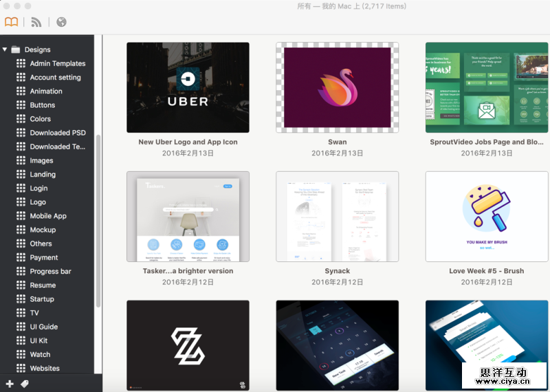This screenshot has width=550, height=392.
Task: Open the Love Week #5 Brush thumbnail
Action: pyautogui.click(x=487, y=217)
